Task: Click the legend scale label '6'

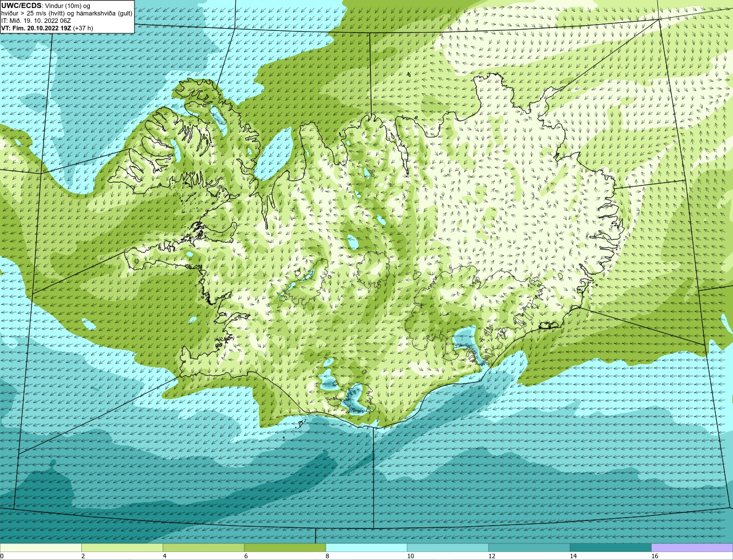Action: pos(246,556)
